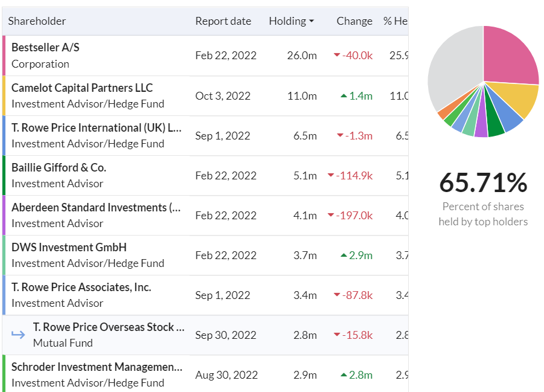Select Aberdeen Standard Investments shareholder name
Image resolution: width=544 pixels, height=392 pixels.
tap(96, 208)
